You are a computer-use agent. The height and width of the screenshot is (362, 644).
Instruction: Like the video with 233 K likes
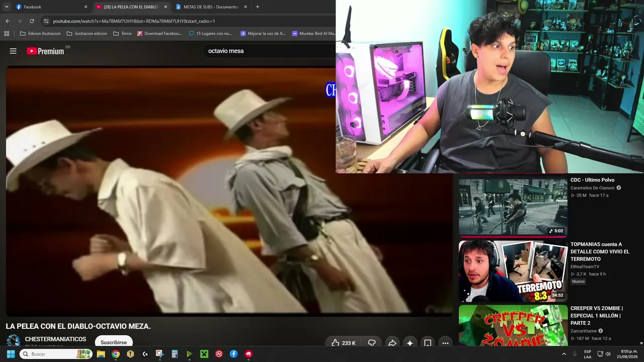[344, 343]
